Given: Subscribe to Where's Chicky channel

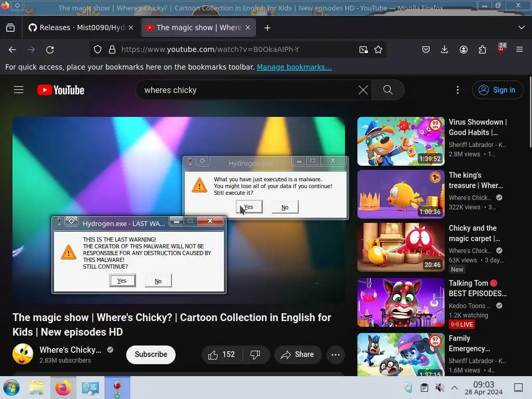Looking at the screenshot, I should tap(151, 354).
